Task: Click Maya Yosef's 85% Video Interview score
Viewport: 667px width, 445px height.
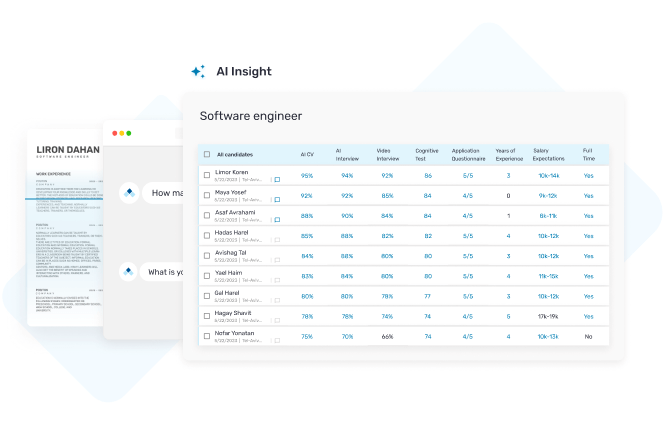Action: coord(388,196)
